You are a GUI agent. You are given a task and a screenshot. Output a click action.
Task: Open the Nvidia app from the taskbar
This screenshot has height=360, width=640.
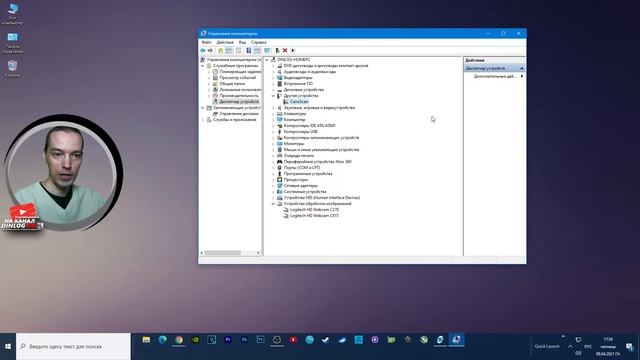pyautogui.click(x=195, y=340)
